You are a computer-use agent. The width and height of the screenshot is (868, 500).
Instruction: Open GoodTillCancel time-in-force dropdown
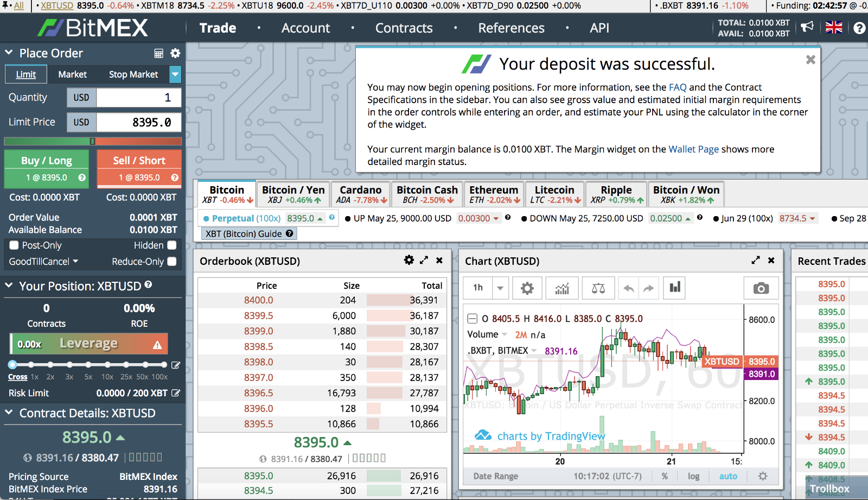coord(43,262)
